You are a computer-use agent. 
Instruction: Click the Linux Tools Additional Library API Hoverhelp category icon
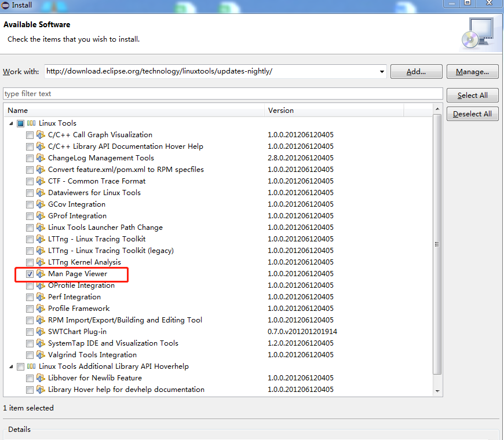click(31, 366)
